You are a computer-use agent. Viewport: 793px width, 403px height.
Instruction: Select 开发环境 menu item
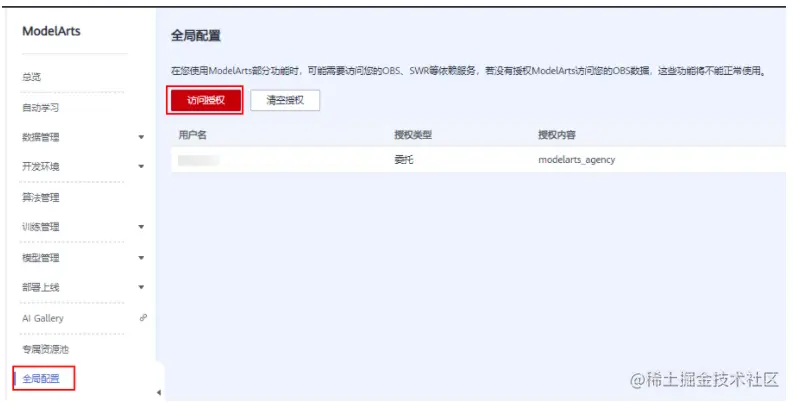(40, 166)
